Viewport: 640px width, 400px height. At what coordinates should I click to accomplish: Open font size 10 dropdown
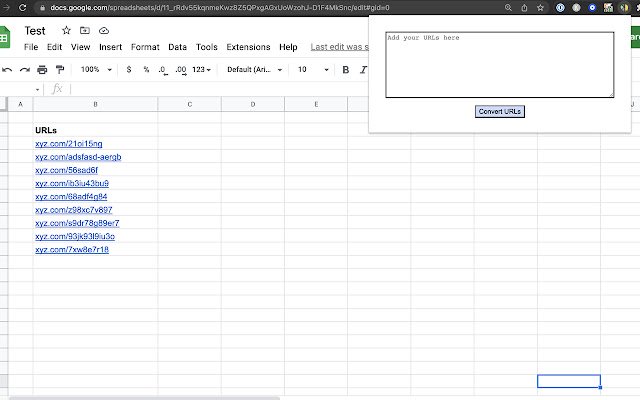point(313,69)
